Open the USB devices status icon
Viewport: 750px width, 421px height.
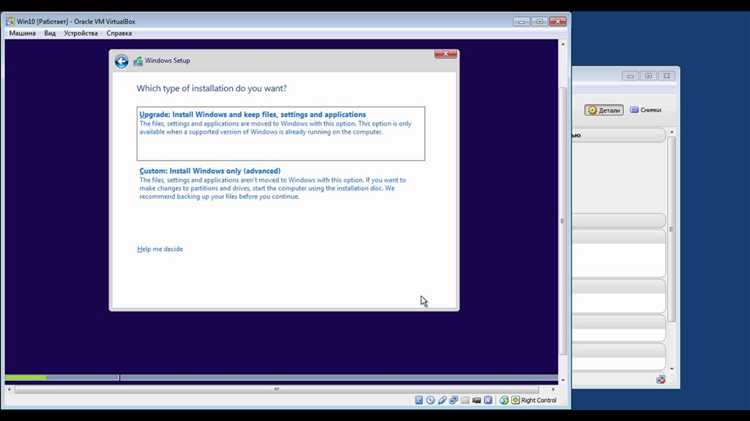[x=442, y=400]
